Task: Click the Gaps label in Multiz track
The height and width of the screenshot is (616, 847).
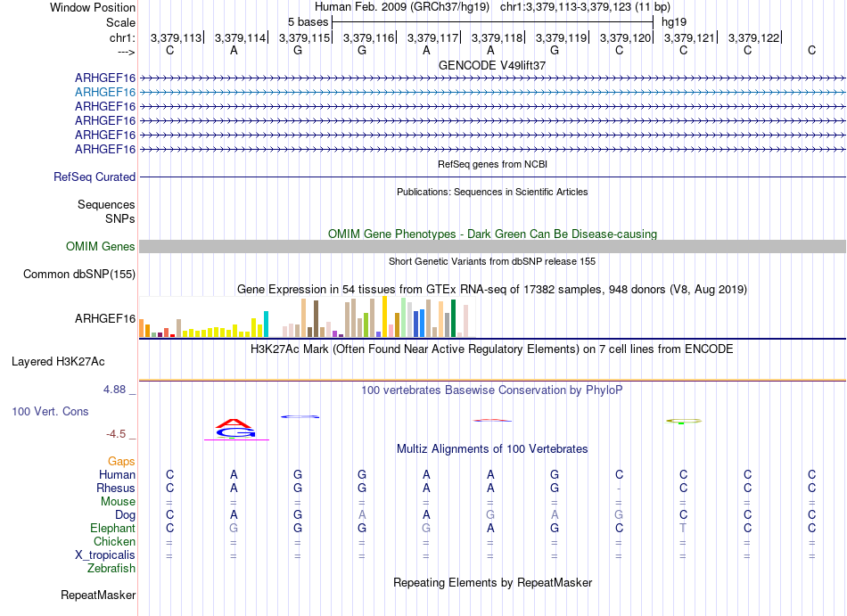Action: point(121,461)
